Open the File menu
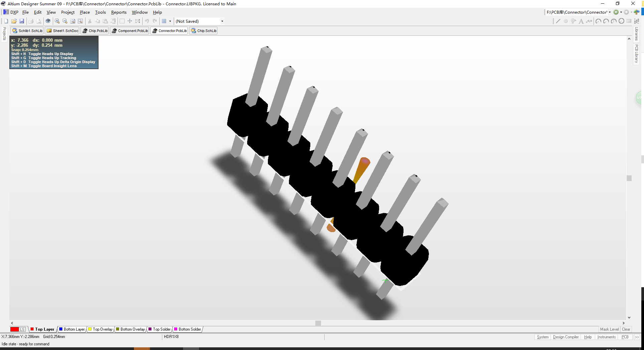Viewport: 644px width, 350px height. tap(26, 12)
